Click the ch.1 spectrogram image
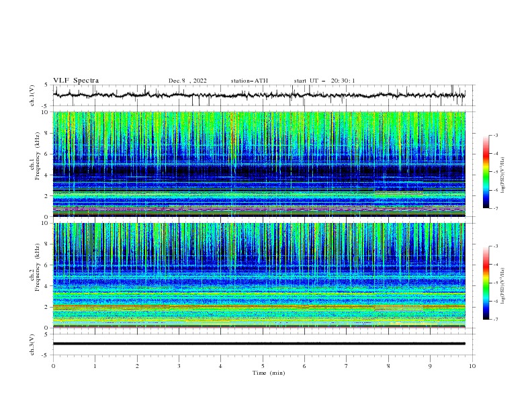The height and width of the screenshot is (411, 532). click(x=259, y=164)
